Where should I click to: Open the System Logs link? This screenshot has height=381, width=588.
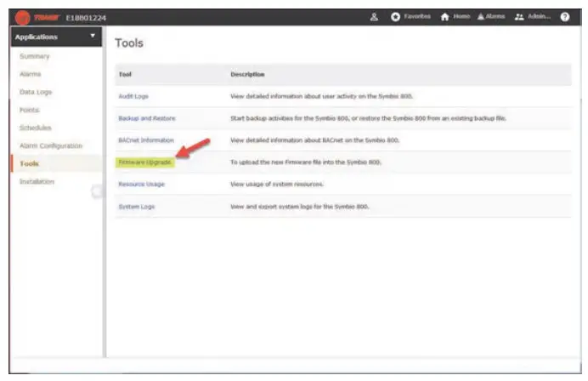(x=137, y=207)
